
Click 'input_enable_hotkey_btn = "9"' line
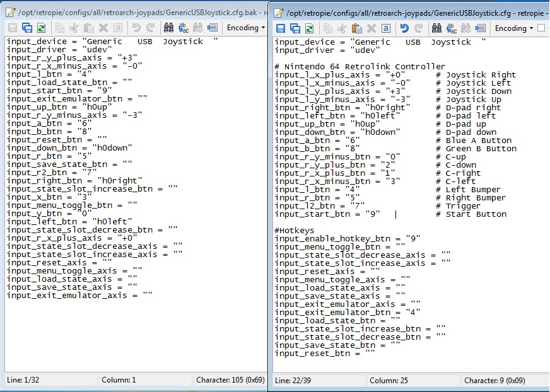coord(348,238)
